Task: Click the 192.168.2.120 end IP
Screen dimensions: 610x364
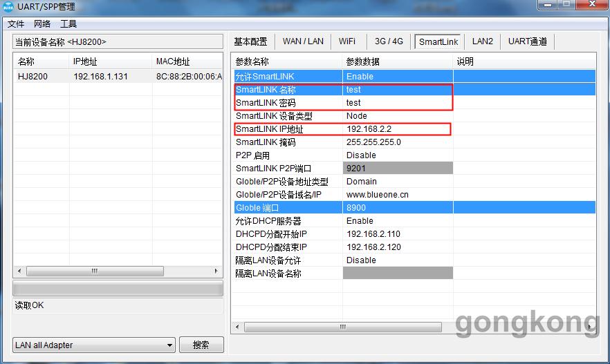Action: pyautogui.click(x=373, y=247)
